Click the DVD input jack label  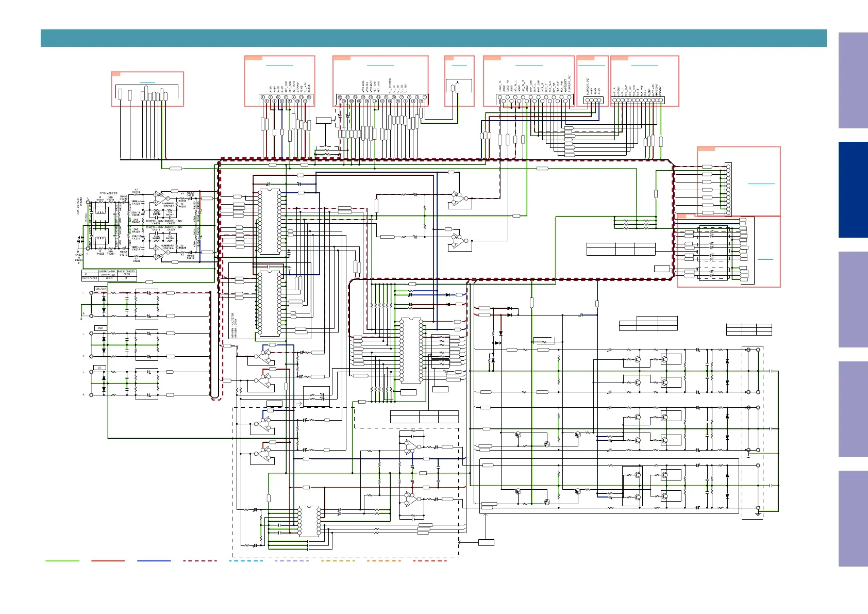tap(100, 328)
